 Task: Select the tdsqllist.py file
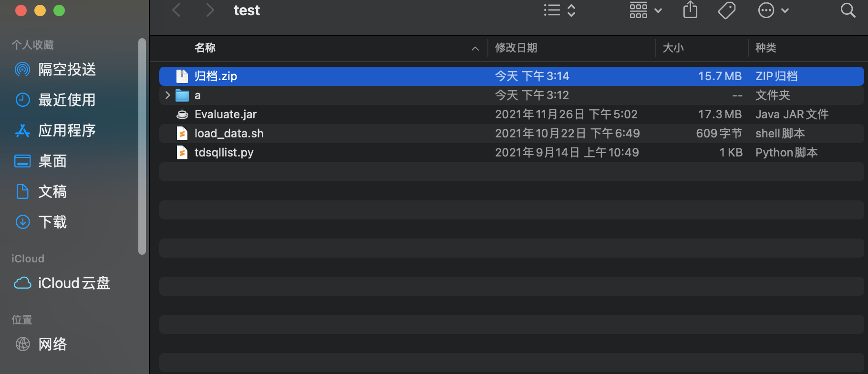(x=224, y=153)
